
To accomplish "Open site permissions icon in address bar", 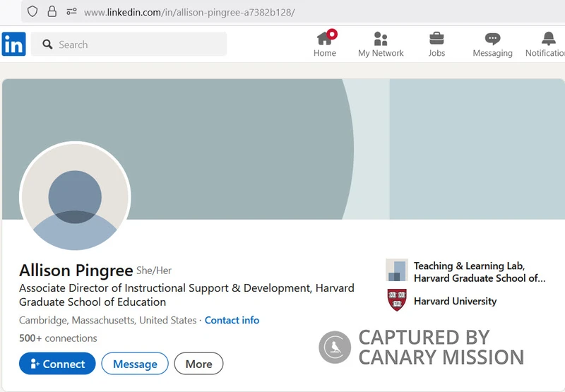I will (x=71, y=11).
